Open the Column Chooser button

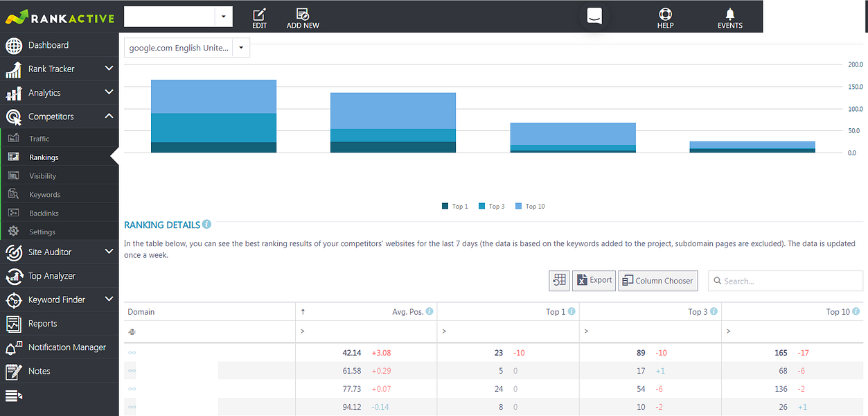pos(657,280)
